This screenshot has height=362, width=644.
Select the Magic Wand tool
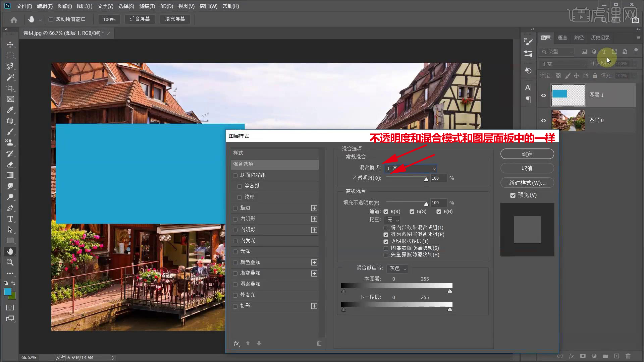[10, 77]
